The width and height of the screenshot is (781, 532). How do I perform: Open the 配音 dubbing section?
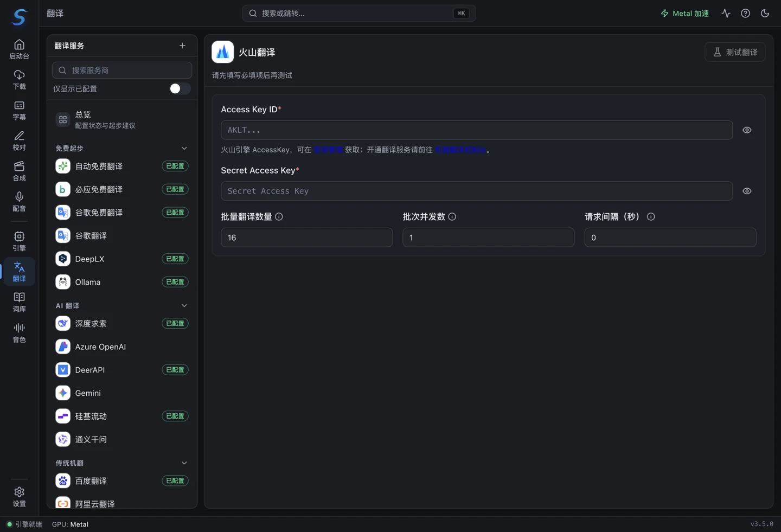click(19, 201)
